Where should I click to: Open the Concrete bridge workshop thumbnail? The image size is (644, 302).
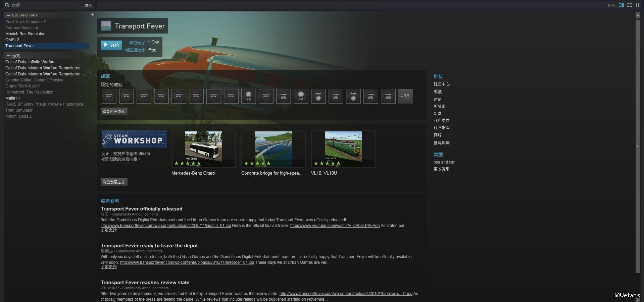[x=274, y=149]
